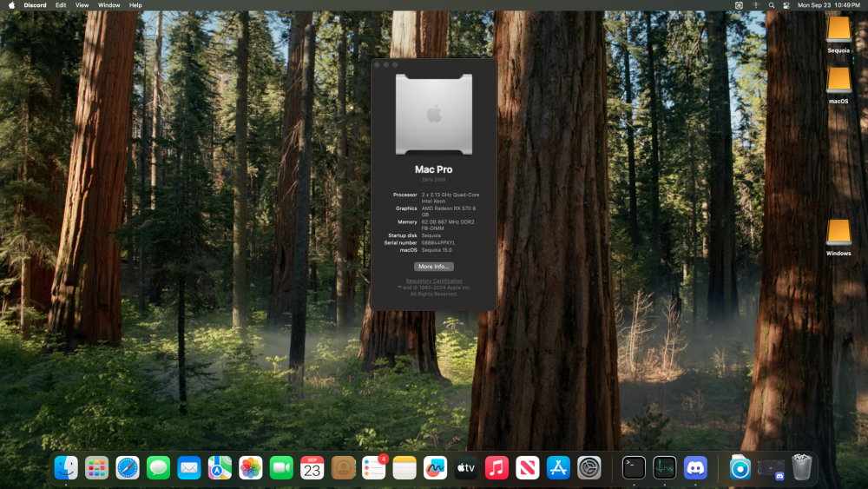The height and width of the screenshot is (489, 868).
Task: Click the Wi-Fi status icon
Action: pos(755,5)
